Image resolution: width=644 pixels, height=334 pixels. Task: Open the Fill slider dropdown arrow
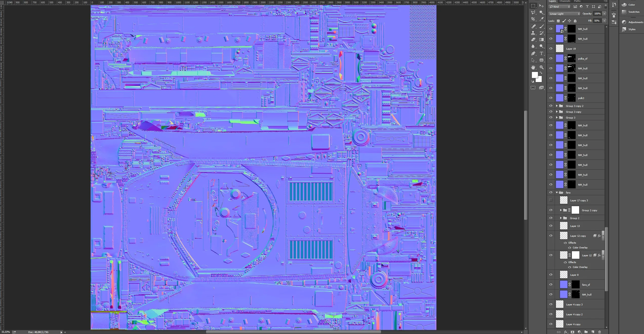[x=605, y=21]
